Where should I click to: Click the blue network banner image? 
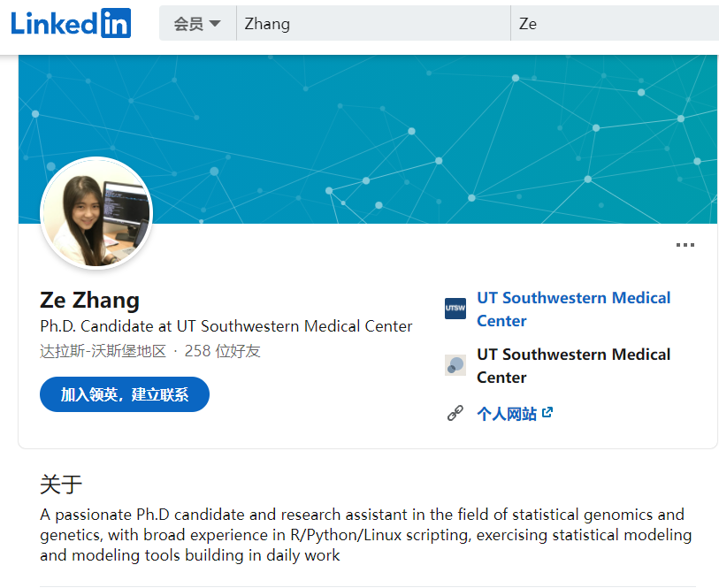pyautogui.click(x=368, y=140)
